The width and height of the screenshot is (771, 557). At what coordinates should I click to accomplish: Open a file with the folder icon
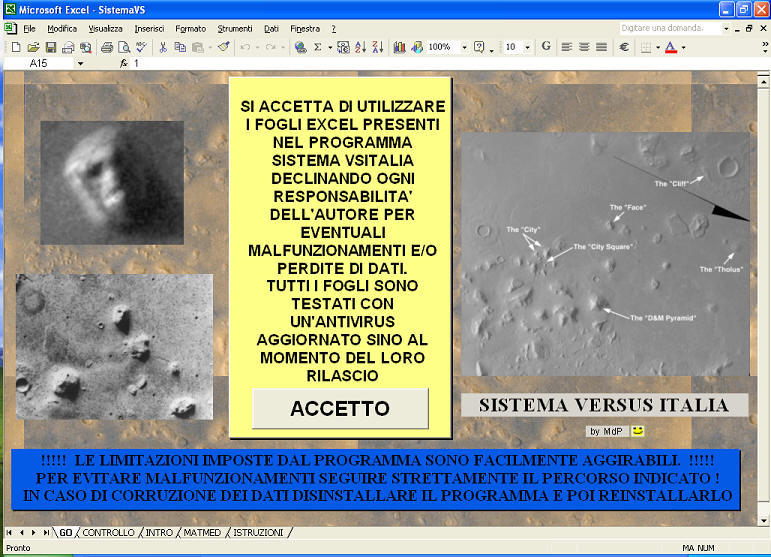click(33, 47)
